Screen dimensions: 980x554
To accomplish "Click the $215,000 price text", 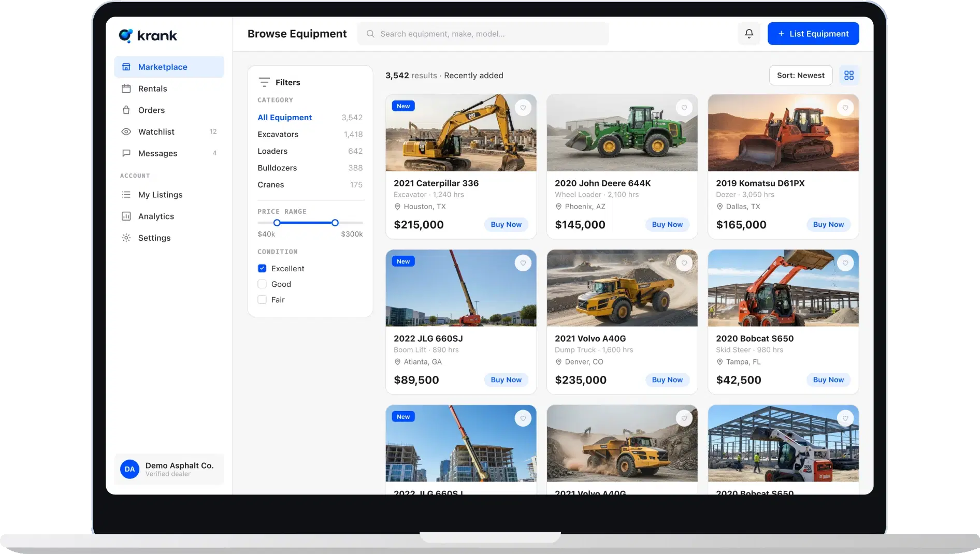I will (x=419, y=225).
